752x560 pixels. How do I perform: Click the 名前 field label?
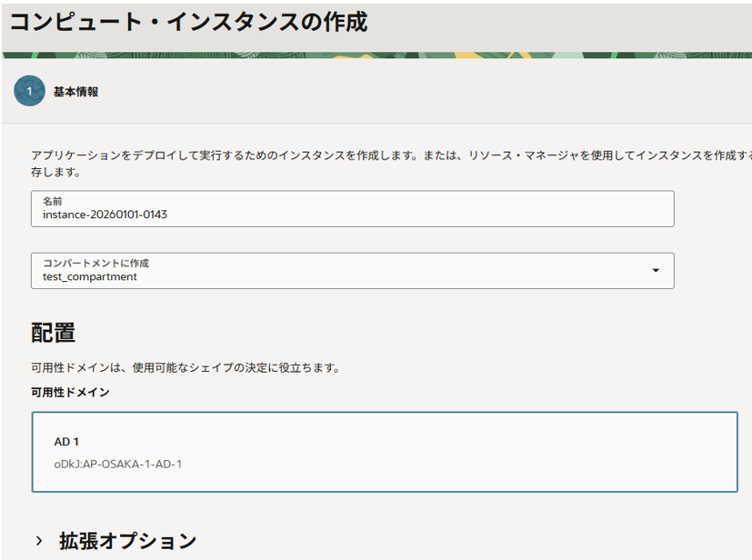coord(52,201)
